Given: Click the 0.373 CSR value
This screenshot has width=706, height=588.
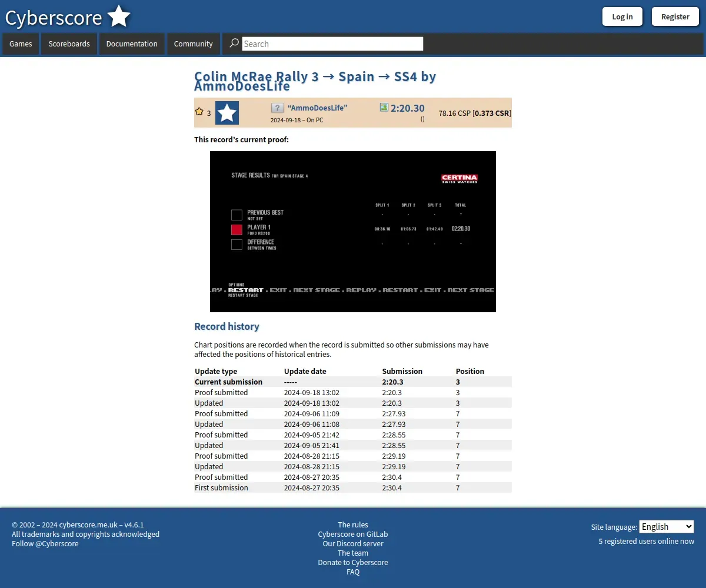Looking at the screenshot, I should coord(492,113).
